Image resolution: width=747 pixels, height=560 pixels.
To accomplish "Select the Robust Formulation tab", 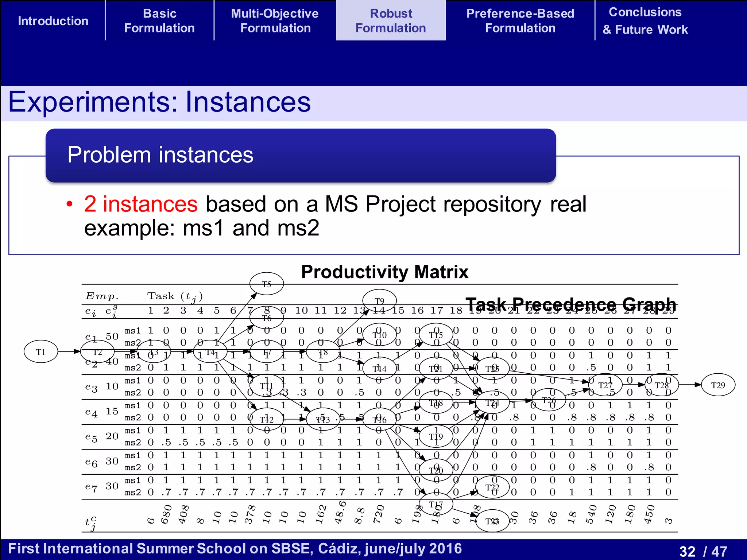I will (x=391, y=21).
